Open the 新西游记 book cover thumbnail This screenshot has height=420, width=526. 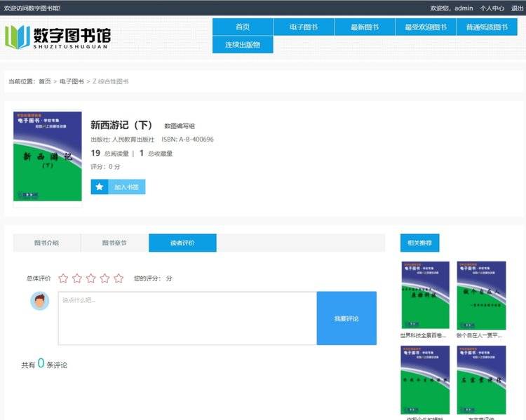point(47,158)
